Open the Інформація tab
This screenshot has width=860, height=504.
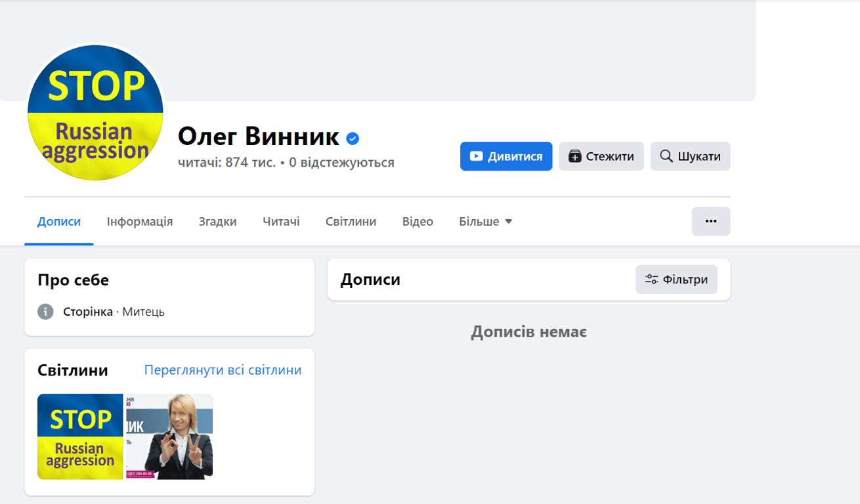[x=140, y=222]
